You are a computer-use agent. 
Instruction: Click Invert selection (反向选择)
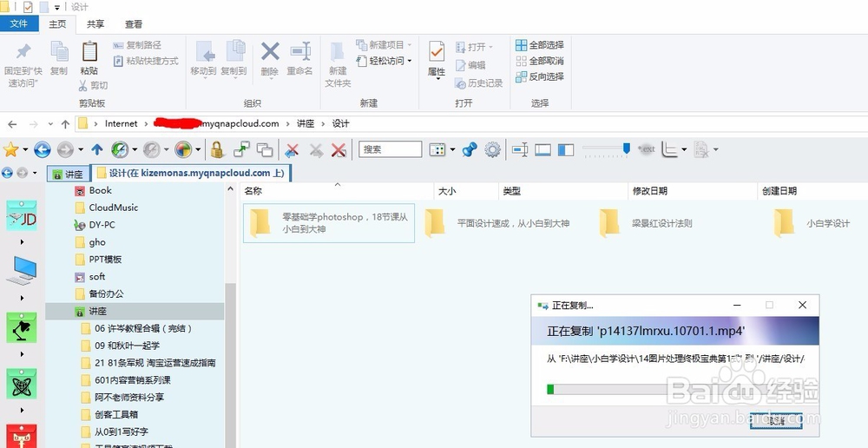[540, 77]
